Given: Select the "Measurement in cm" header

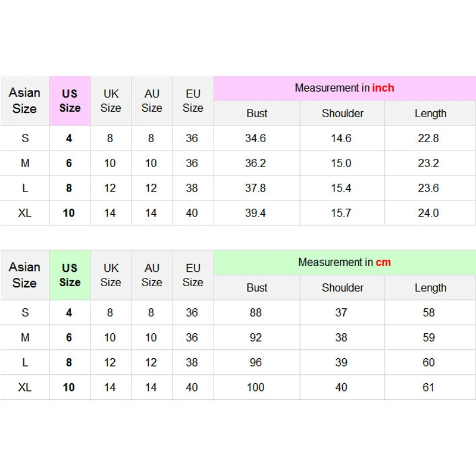Looking at the screenshot, I should coord(345,262).
